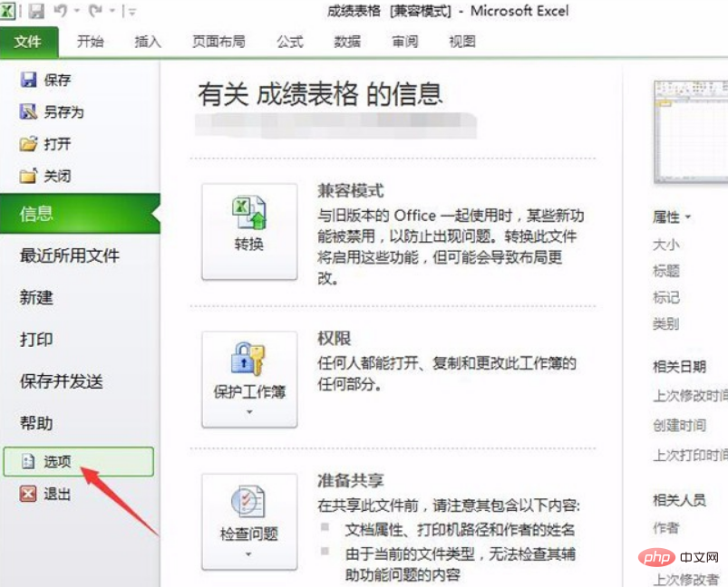Open Excel 选项 settings
The width and height of the screenshot is (728, 587).
tap(79, 462)
